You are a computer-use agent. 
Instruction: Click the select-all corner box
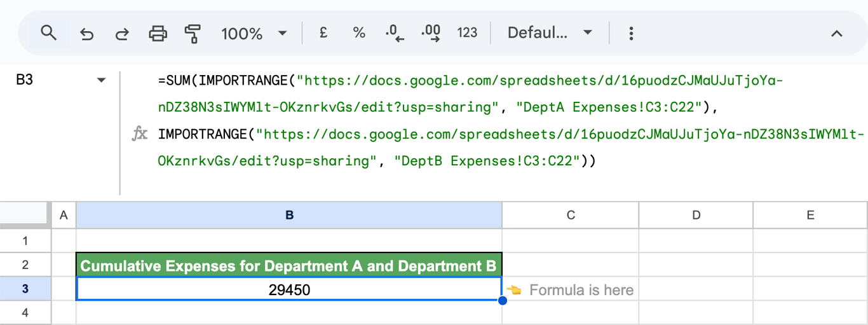(x=25, y=215)
